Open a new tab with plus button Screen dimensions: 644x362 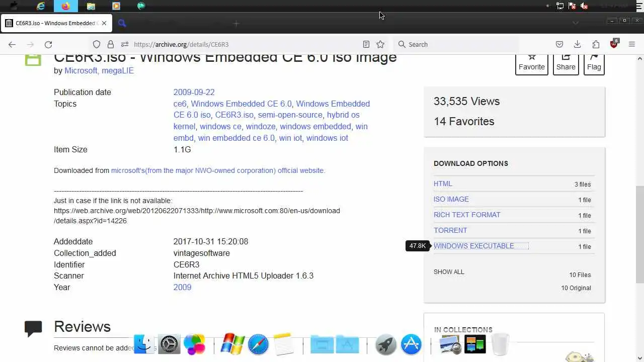(236, 23)
